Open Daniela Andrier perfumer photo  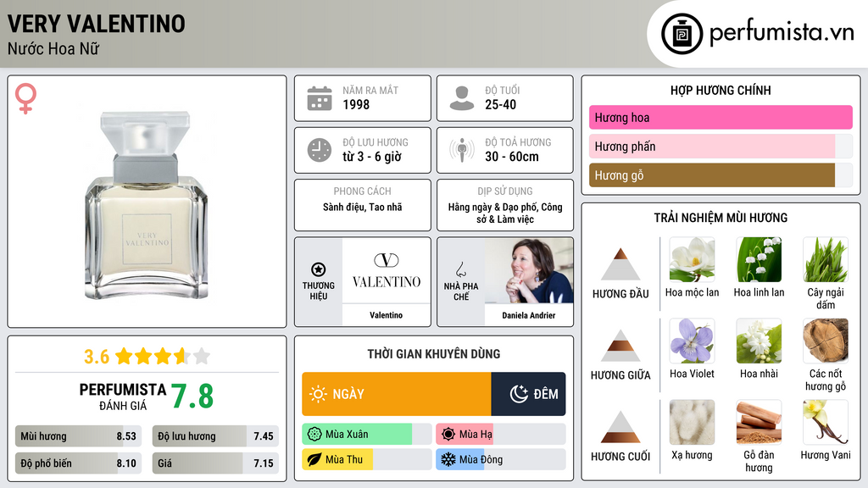click(529, 270)
